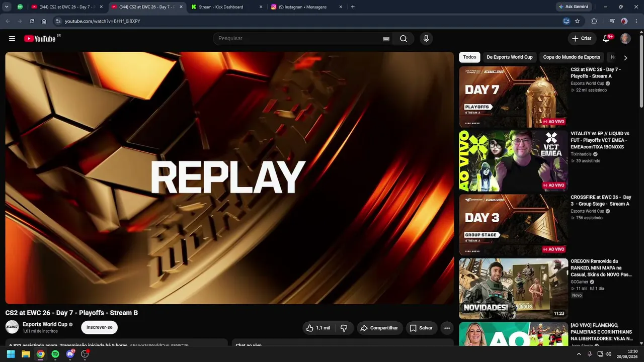Open the CROSSFIRE at EWC 26 video title
The height and width of the screenshot is (362, 644).
(x=601, y=201)
